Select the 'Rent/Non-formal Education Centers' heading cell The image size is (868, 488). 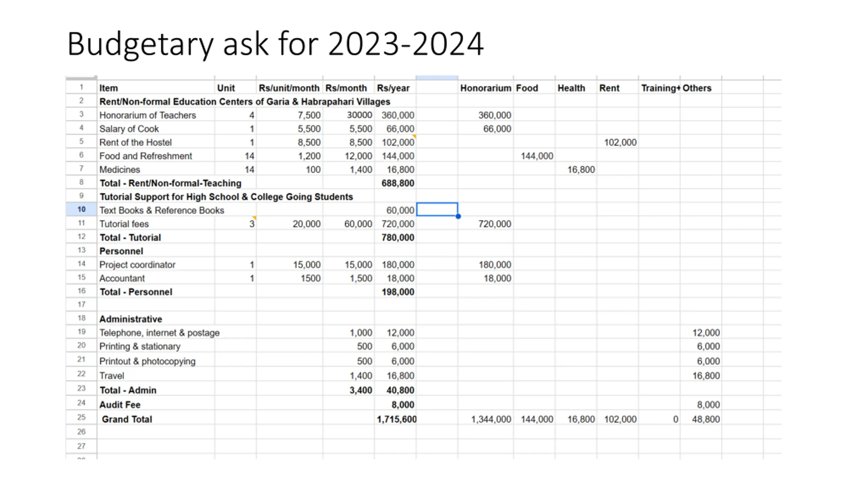point(244,101)
